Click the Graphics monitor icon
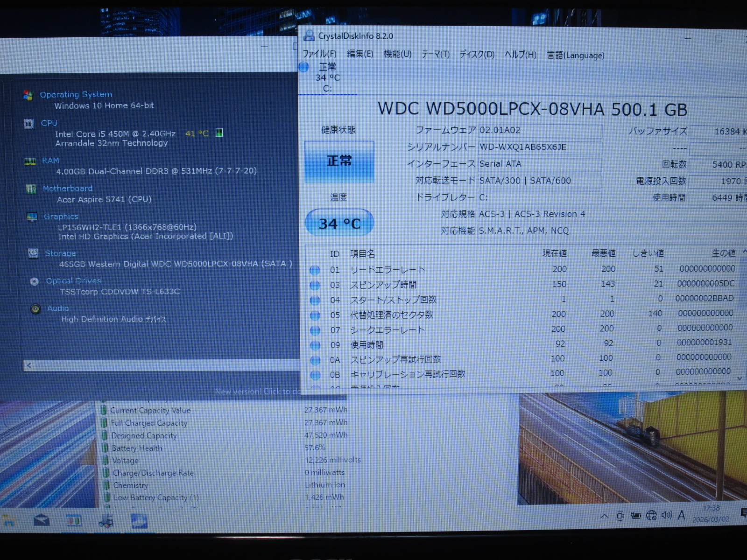The image size is (747, 560). 32,217
